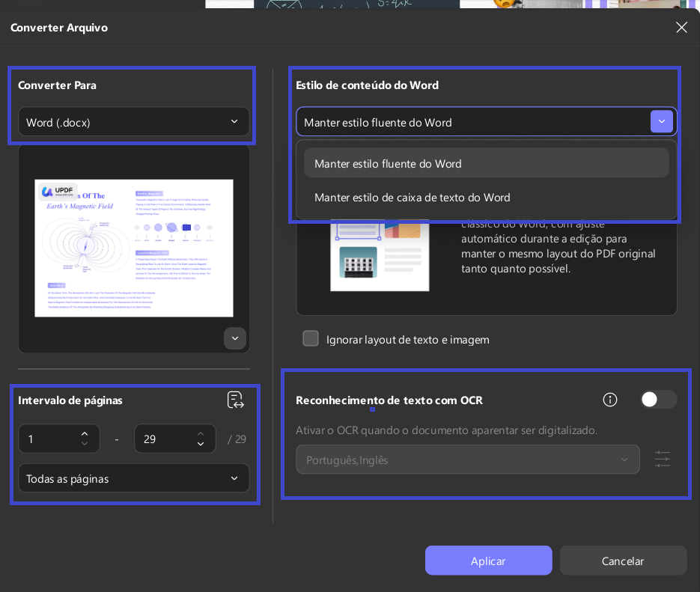Increase the start page number stepper
This screenshot has height=592, width=700.
pos(85,433)
